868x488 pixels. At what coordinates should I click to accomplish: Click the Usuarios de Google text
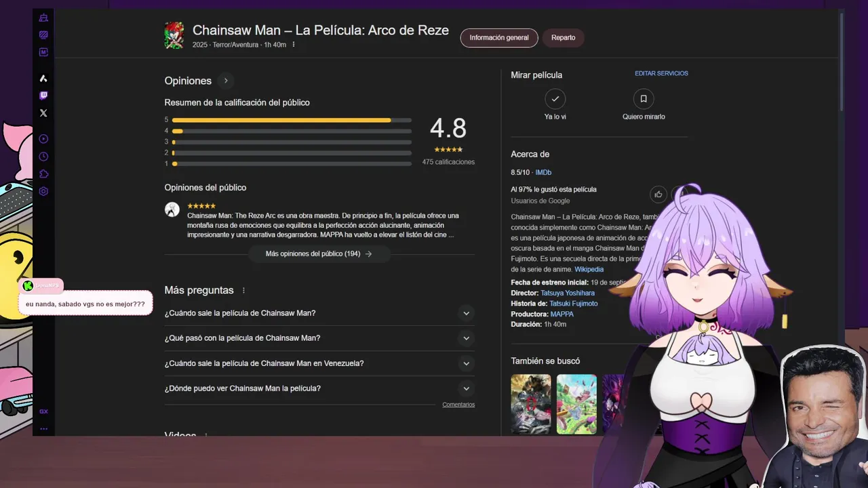pos(540,201)
